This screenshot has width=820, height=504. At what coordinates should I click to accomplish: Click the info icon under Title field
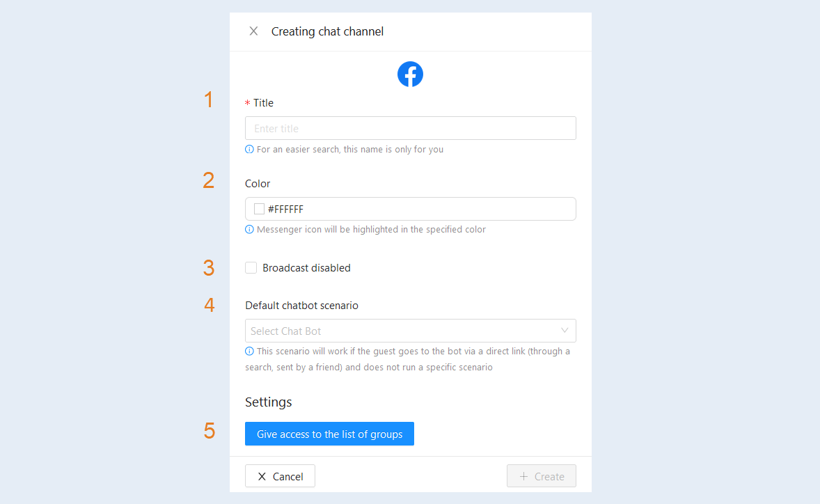pos(249,150)
